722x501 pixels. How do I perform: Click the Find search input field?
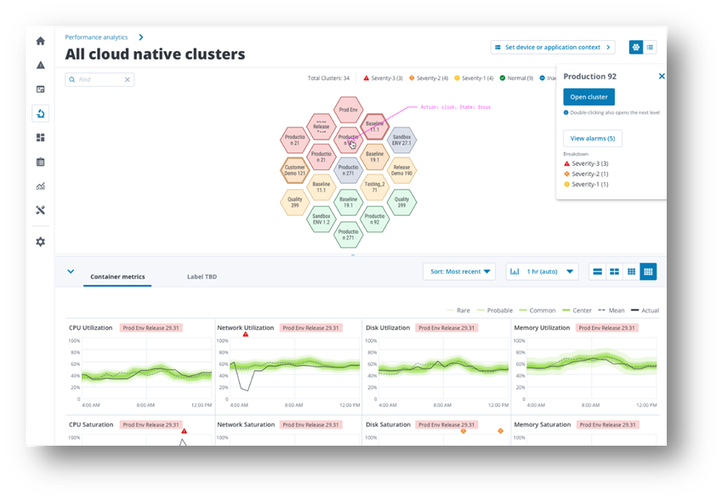pyautogui.click(x=95, y=79)
